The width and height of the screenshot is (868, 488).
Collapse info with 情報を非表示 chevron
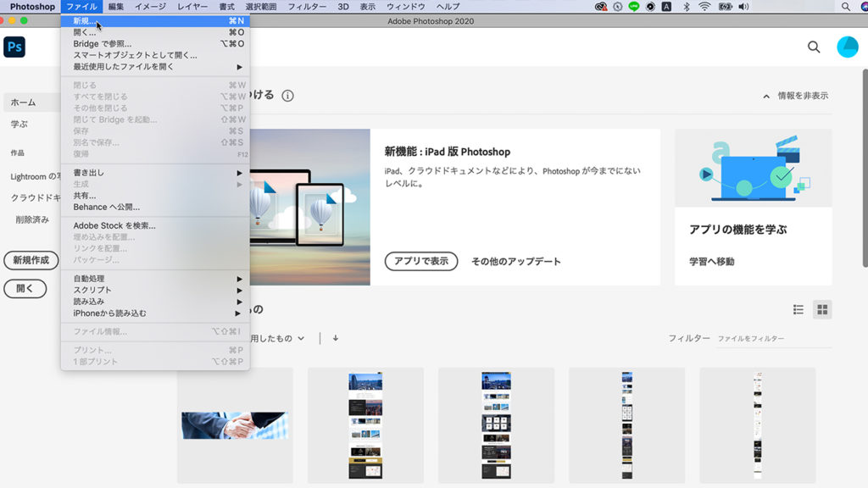(766, 97)
